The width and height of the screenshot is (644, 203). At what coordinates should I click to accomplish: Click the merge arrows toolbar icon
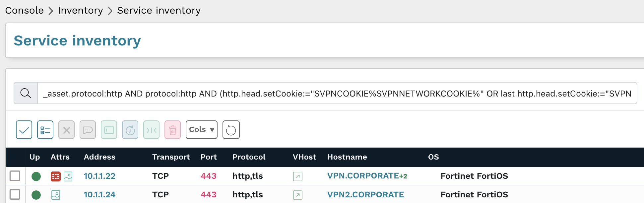[x=151, y=130]
